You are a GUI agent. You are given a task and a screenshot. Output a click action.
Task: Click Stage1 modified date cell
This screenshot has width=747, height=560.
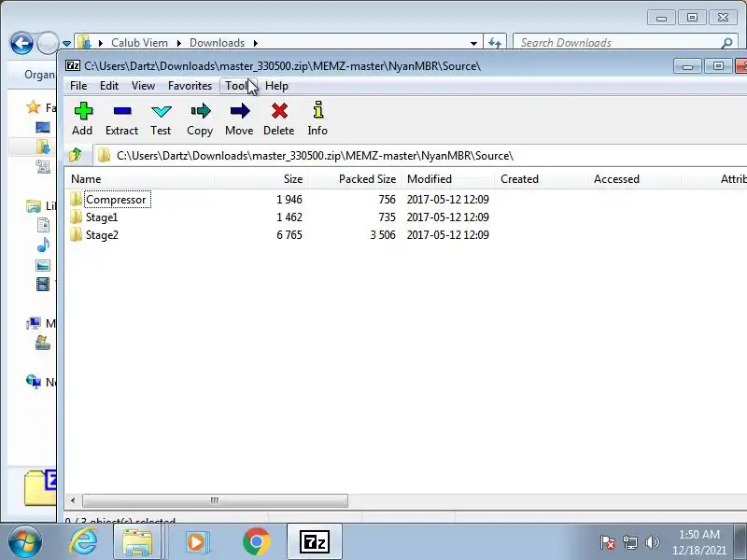pos(448,217)
